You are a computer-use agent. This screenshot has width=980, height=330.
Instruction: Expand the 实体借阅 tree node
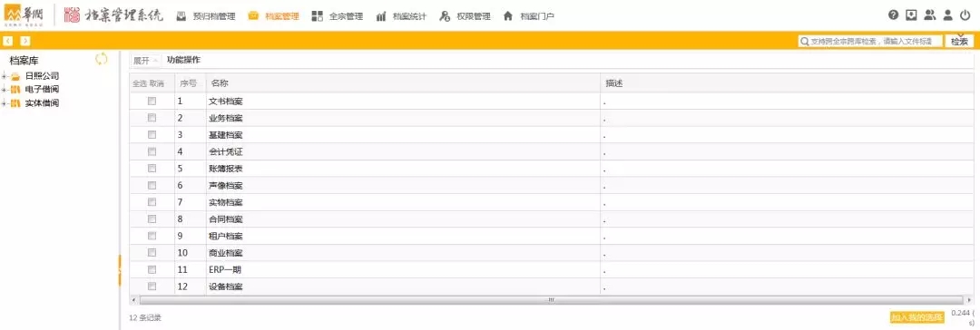coord(5,103)
